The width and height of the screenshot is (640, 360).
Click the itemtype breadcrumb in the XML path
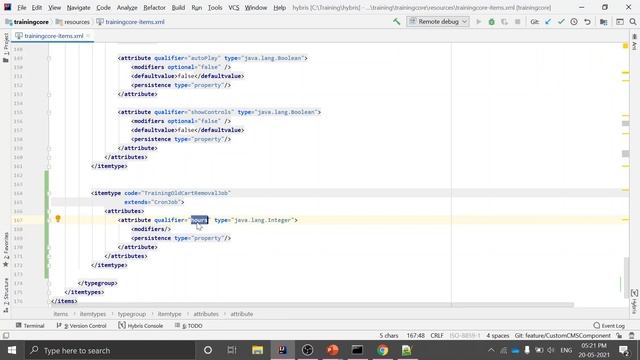pyautogui.click(x=169, y=314)
